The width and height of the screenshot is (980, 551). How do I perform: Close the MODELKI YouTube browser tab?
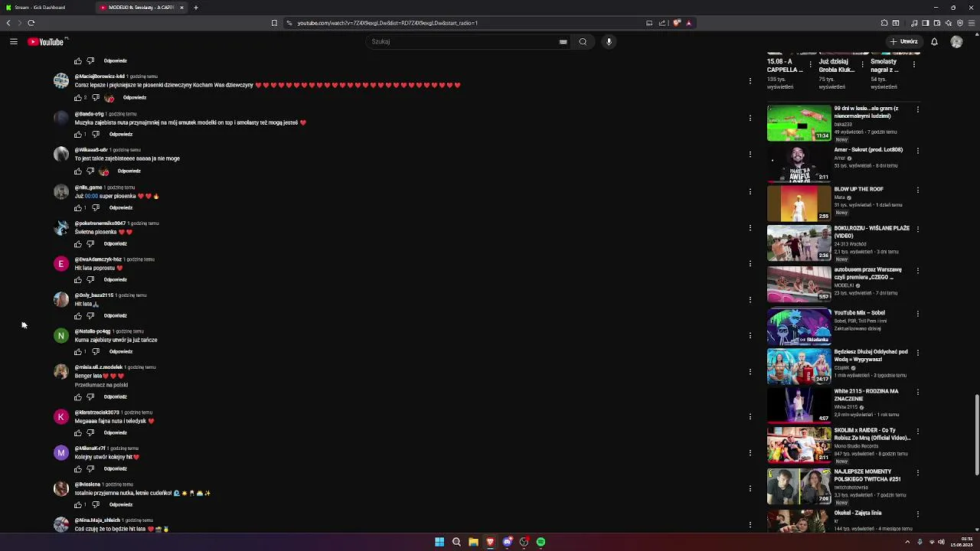pos(181,8)
